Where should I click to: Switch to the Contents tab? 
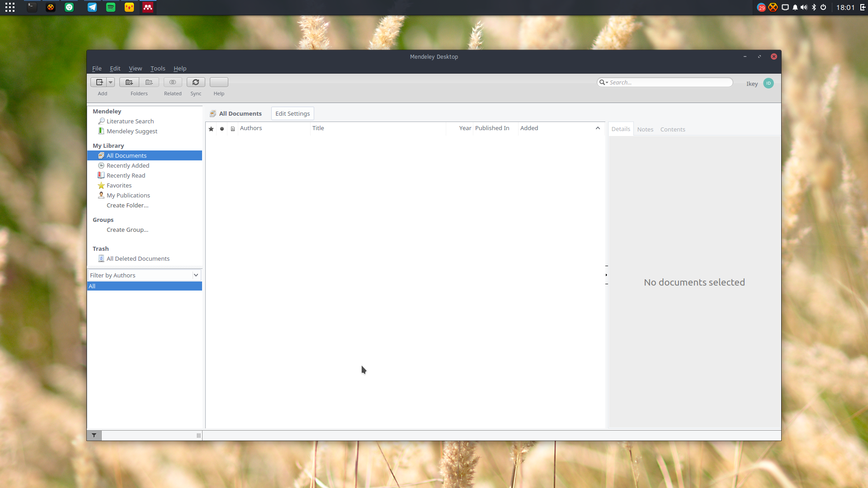[673, 130]
